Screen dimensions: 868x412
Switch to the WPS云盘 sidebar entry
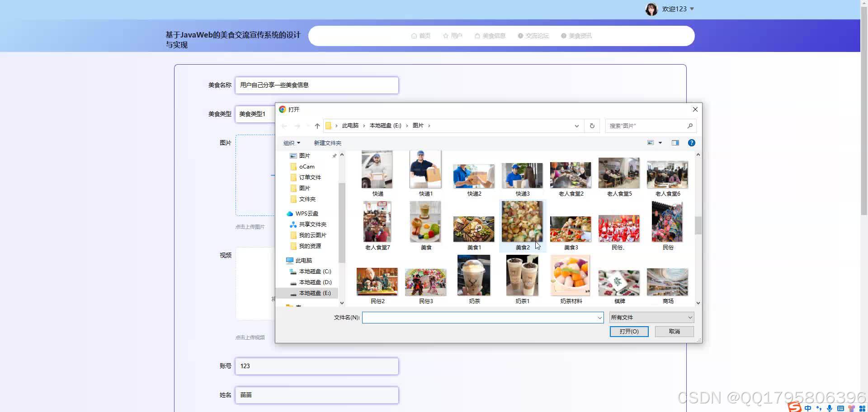(307, 213)
